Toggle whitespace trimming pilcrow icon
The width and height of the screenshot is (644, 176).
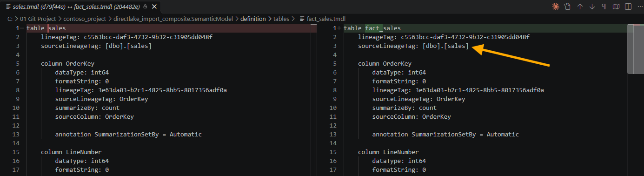click(604, 7)
